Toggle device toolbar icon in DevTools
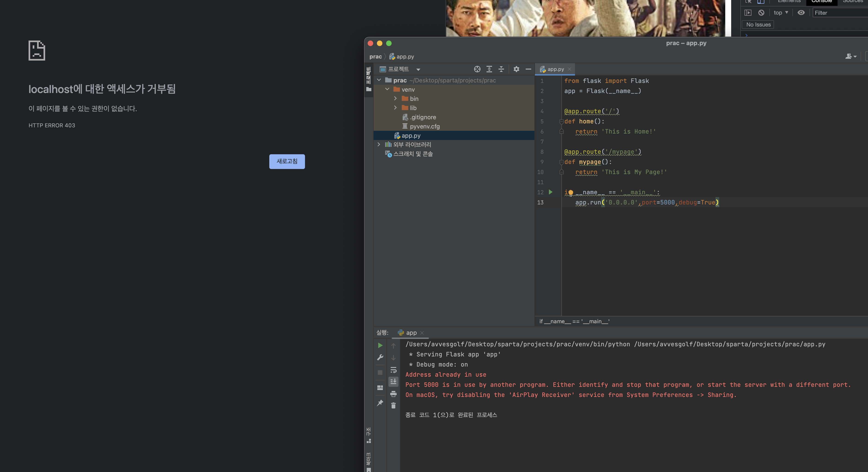 [761, 1]
